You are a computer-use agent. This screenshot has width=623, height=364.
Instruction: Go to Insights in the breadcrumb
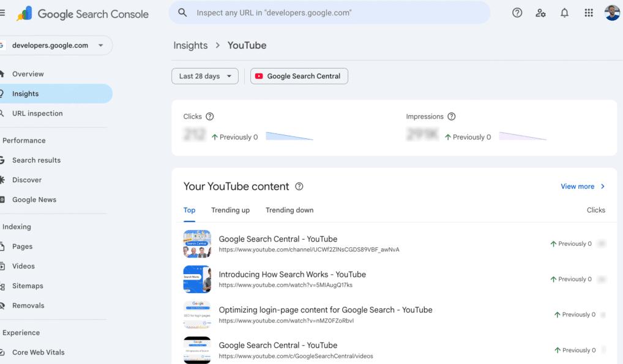coord(190,45)
